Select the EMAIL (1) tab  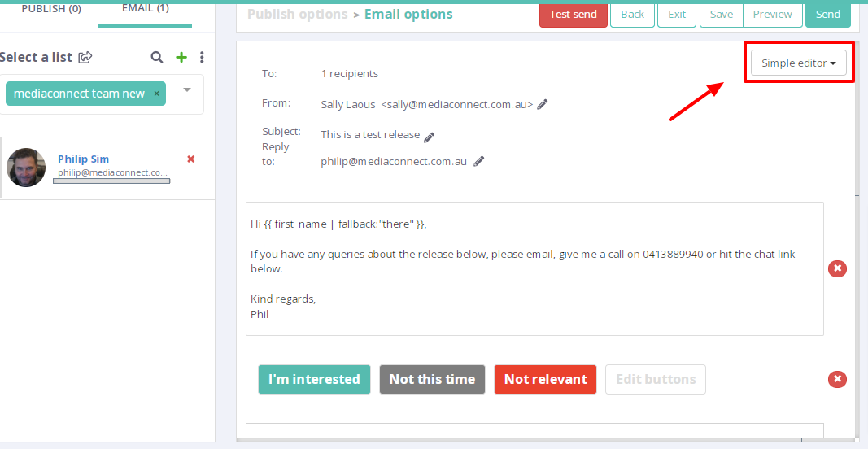[x=146, y=9]
